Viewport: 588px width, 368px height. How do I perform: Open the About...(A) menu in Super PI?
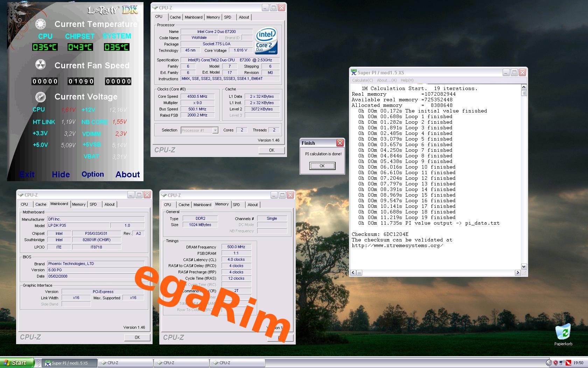pos(387,80)
